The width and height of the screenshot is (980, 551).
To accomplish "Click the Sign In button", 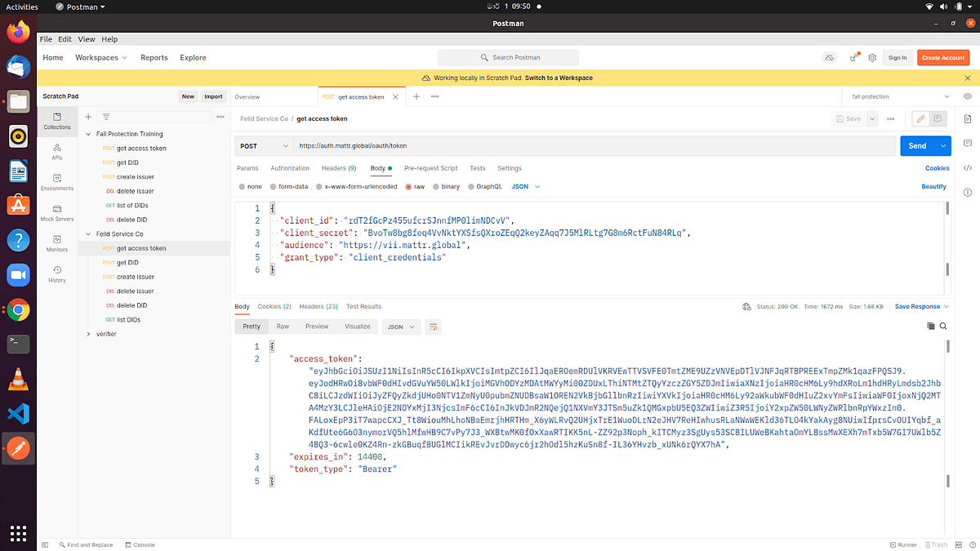I will click(x=898, y=58).
